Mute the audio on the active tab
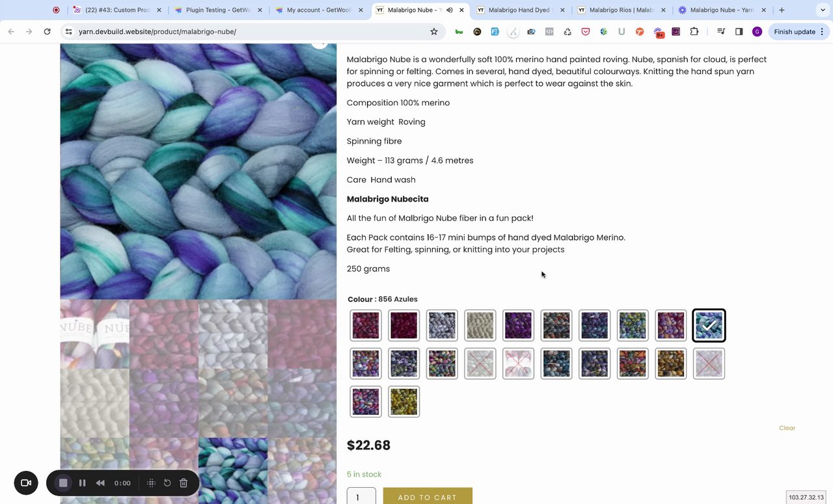The height and width of the screenshot is (504, 833). tap(449, 10)
